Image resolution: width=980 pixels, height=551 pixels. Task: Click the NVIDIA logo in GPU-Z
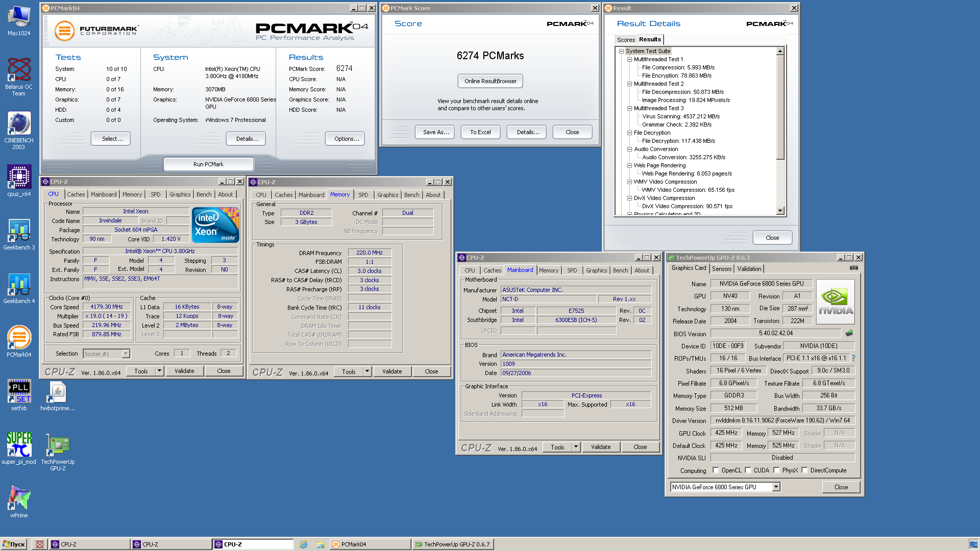[836, 302]
